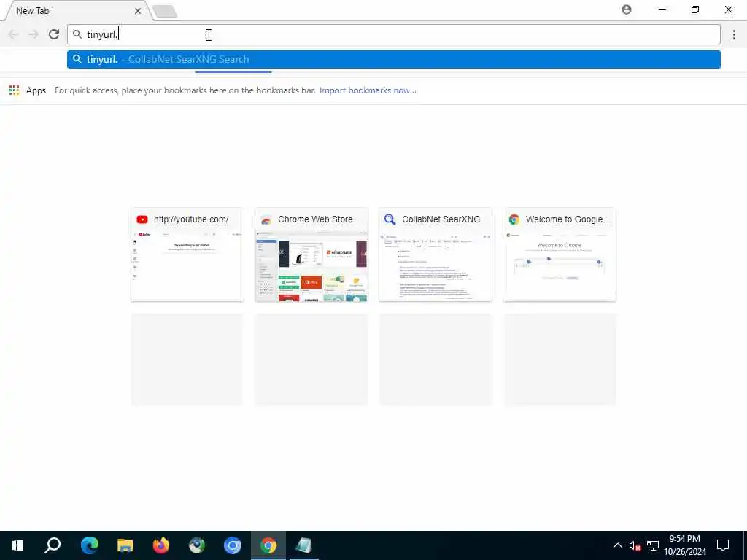Image resolution: width=747 pixels, height=560 pixels.
Task: Open the notepad-like app icon in the taskbar
Action: pos(304,545)
